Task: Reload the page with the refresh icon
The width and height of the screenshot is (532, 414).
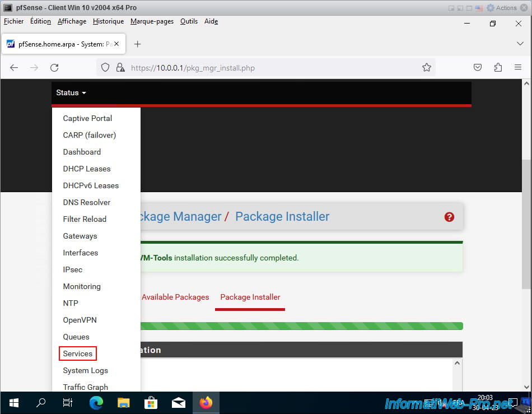Action: (x=54, y=68)
